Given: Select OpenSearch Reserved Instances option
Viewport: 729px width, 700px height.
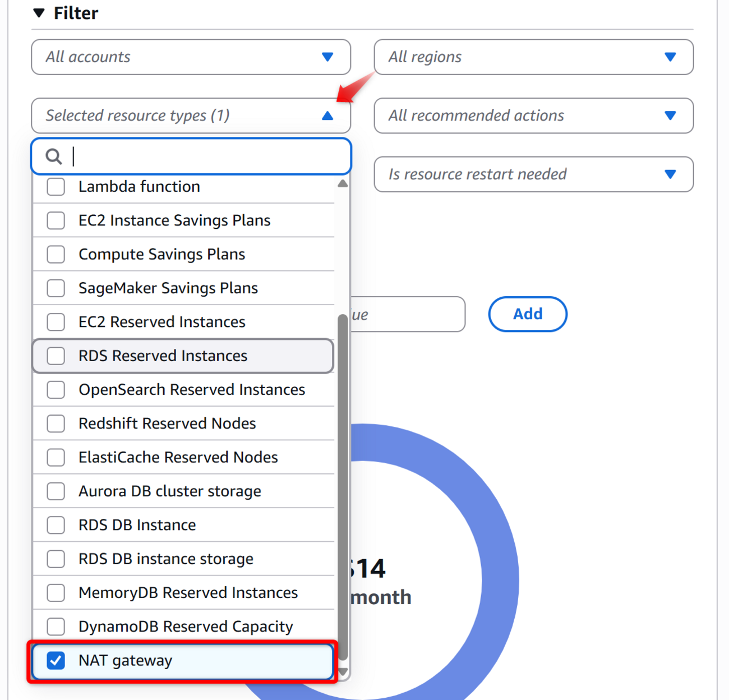Looking at the screenshot, I should pos(56,390).
